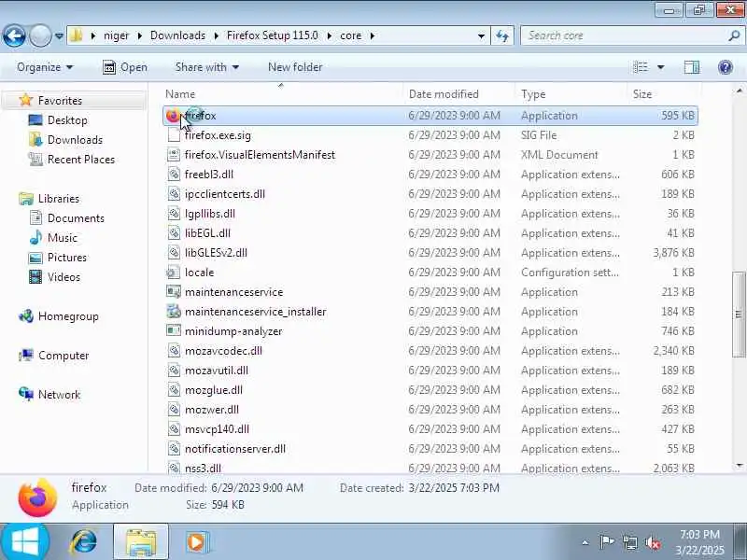This screenshot has width=747, height=560.
Task: Select the libEGL.dll file icon
Action: point(174,232)
